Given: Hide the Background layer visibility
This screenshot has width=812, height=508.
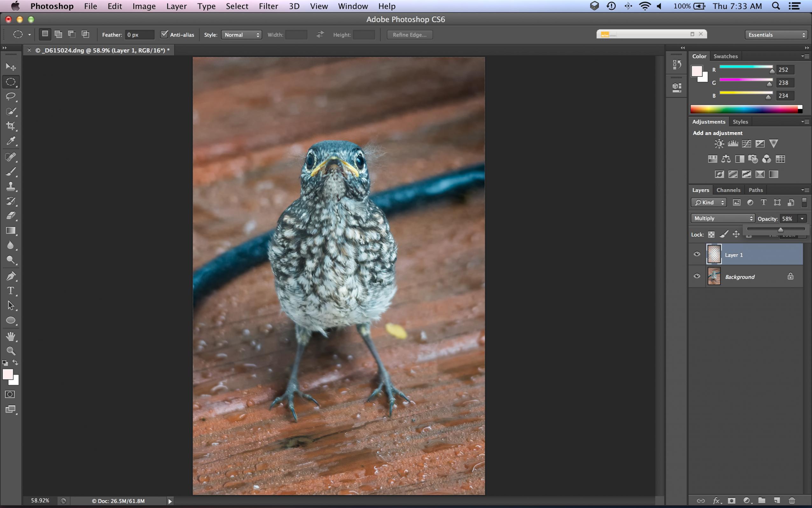Looking at the screenshot, I should click(697, 276).
